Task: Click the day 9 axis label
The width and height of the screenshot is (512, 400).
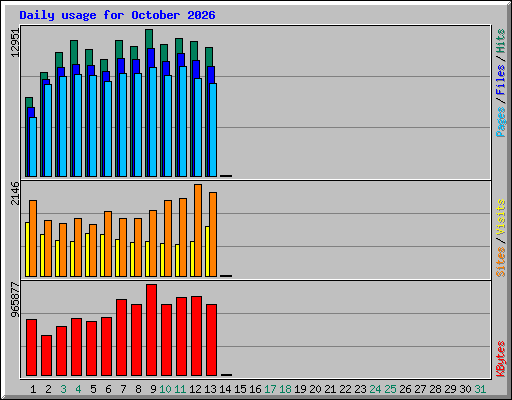Action: point(153,389)
